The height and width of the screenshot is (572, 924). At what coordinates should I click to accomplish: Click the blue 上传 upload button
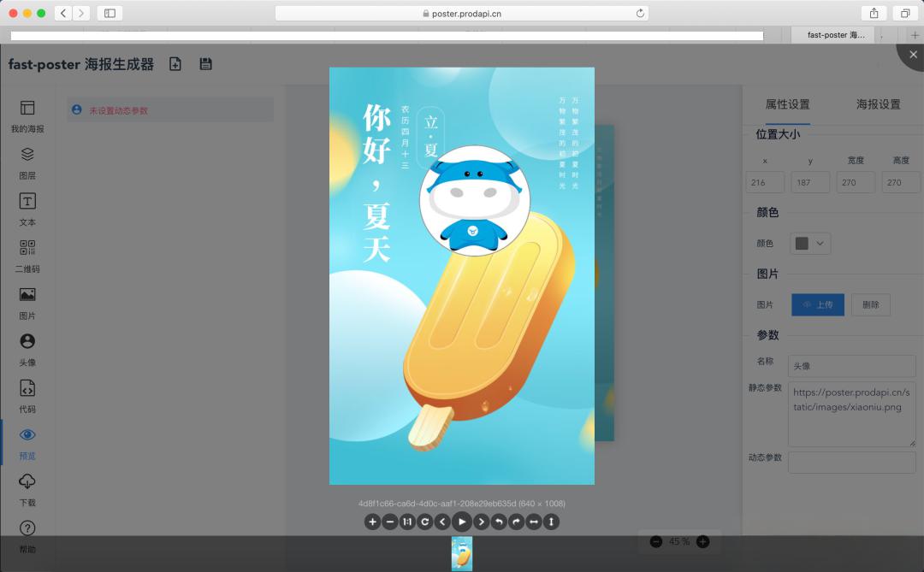818,304
